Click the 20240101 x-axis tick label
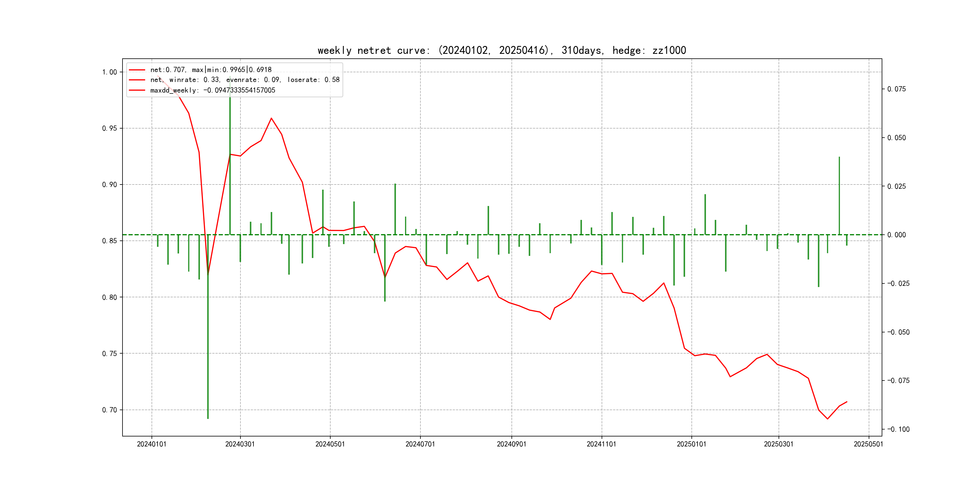This screenshot has height=490, width=980. click(152, 444)
